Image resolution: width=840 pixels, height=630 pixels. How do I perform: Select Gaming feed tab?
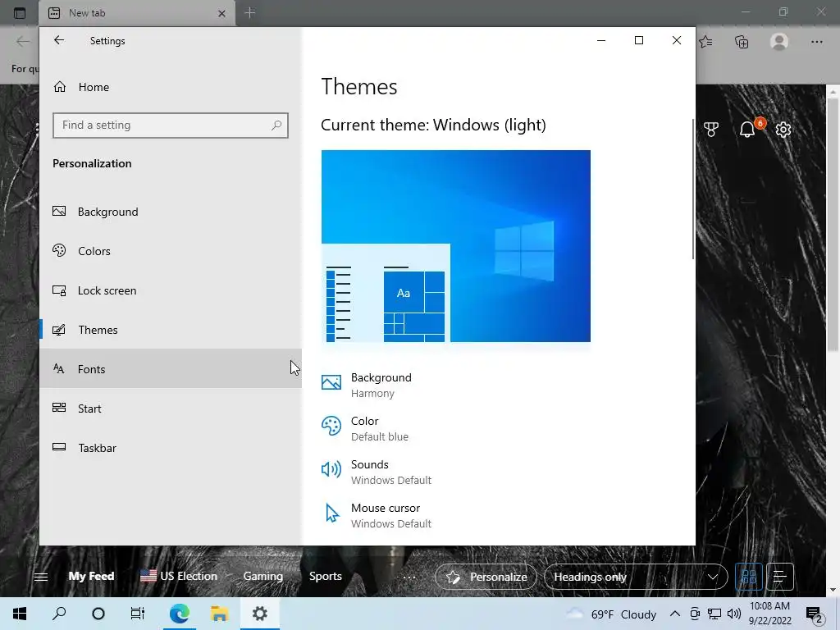point(263,577)
